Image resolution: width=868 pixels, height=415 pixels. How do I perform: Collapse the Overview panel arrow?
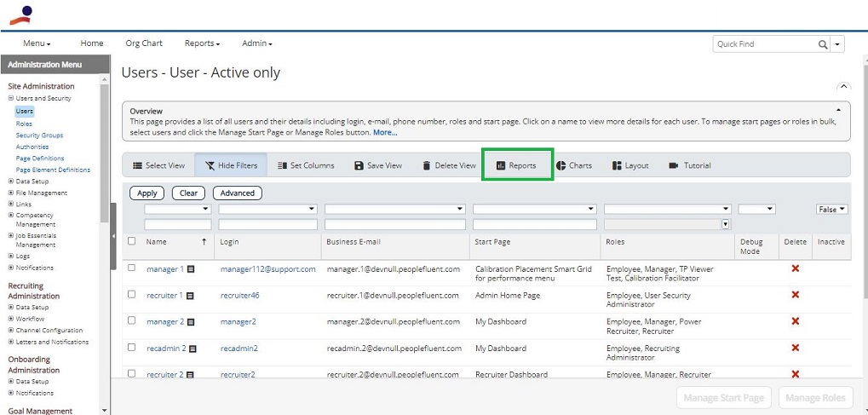click(839, 110)
